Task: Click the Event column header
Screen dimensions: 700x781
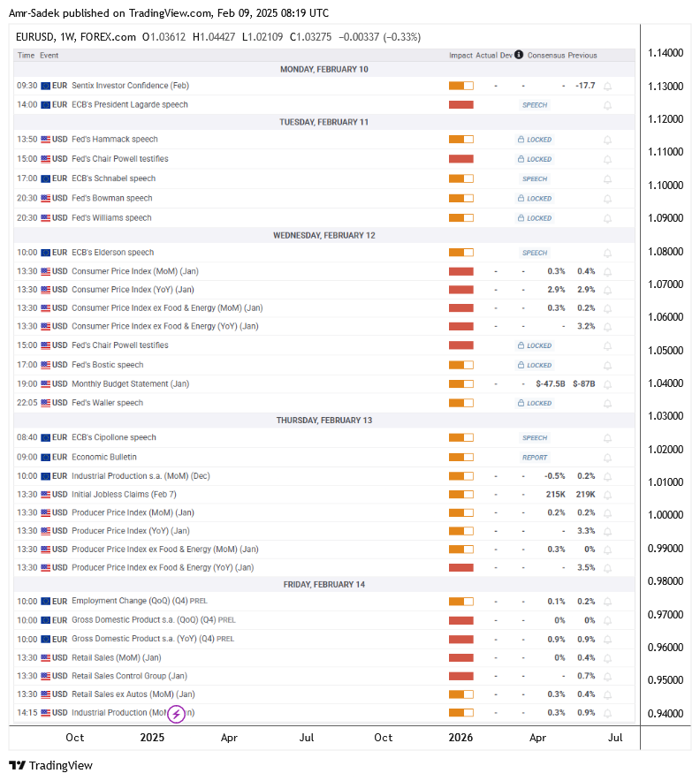Action: (x=49, y=56)
